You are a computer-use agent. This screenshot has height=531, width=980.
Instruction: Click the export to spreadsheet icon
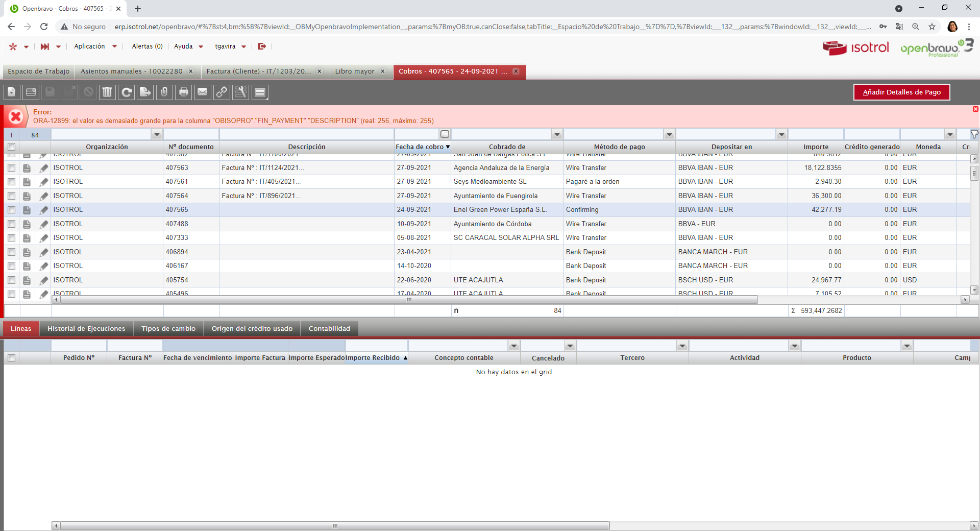[145, 92]
